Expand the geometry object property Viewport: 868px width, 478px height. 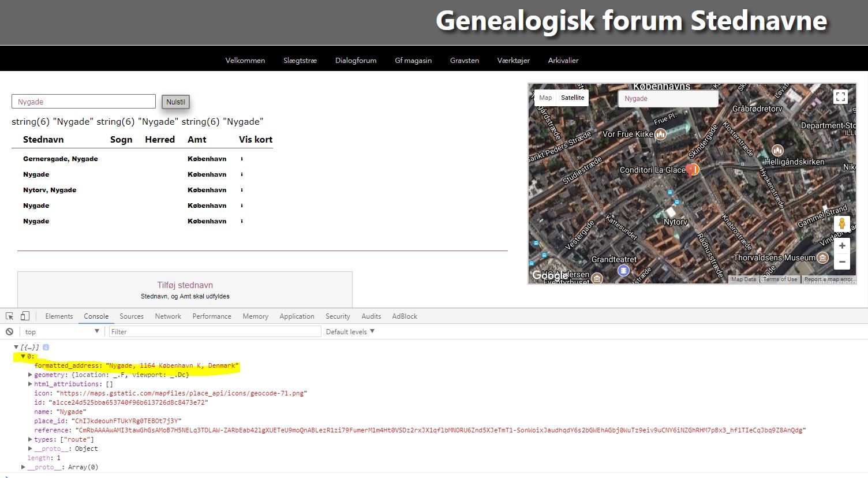[30, 375]
